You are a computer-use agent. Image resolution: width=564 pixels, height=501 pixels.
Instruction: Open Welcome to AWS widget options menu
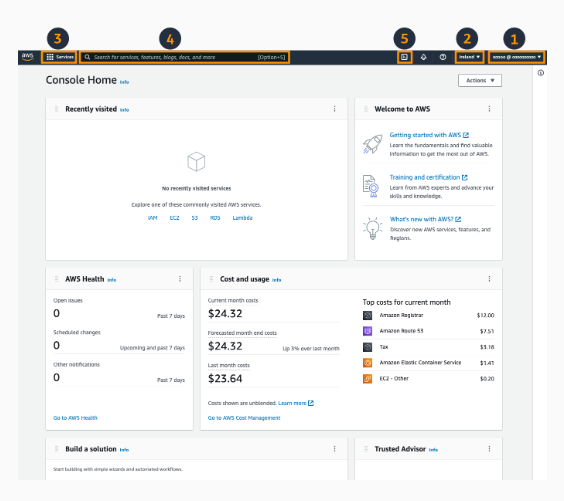[489, 109]
